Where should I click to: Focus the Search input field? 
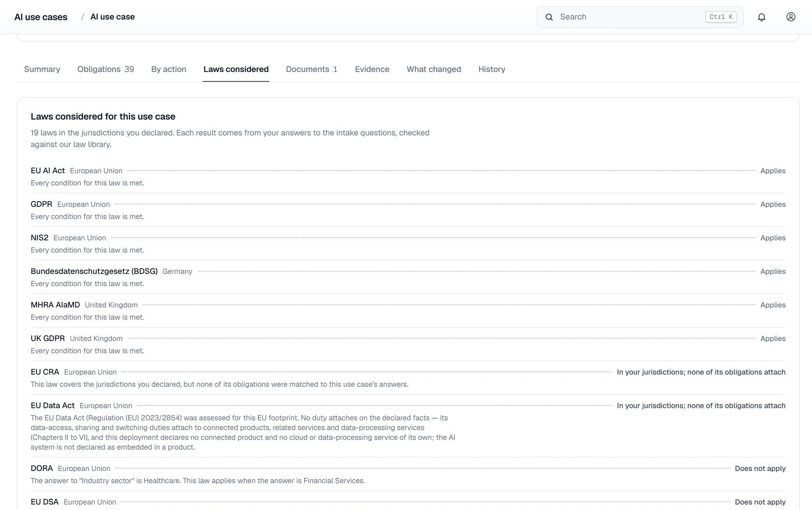click(640, 17)
